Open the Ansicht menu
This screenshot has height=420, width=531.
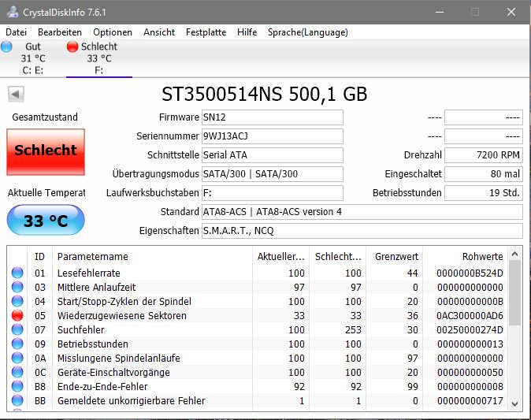(159, 32)
